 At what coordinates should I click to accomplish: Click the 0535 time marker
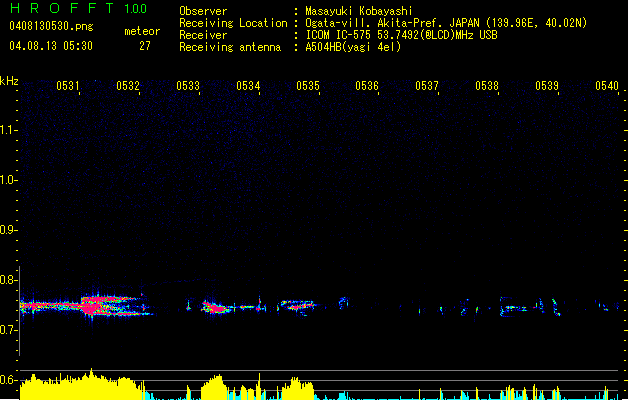pyautogui.click(x=308, y=86)
